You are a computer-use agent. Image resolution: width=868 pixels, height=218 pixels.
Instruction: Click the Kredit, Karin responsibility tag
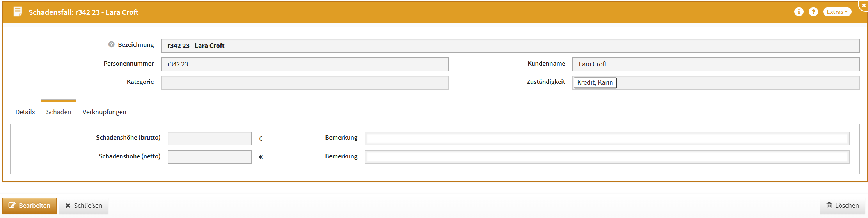pyautogui.click(x=595, y=82)
